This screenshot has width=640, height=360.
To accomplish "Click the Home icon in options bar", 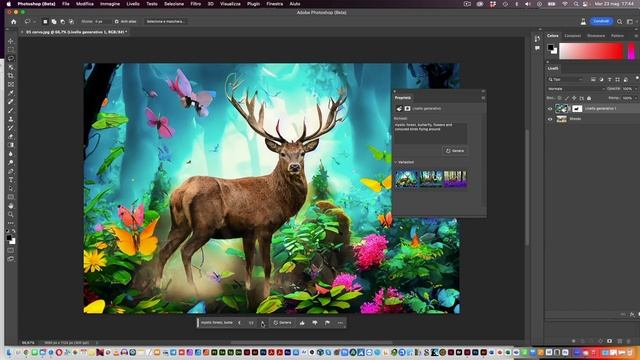I will [13, 22].
